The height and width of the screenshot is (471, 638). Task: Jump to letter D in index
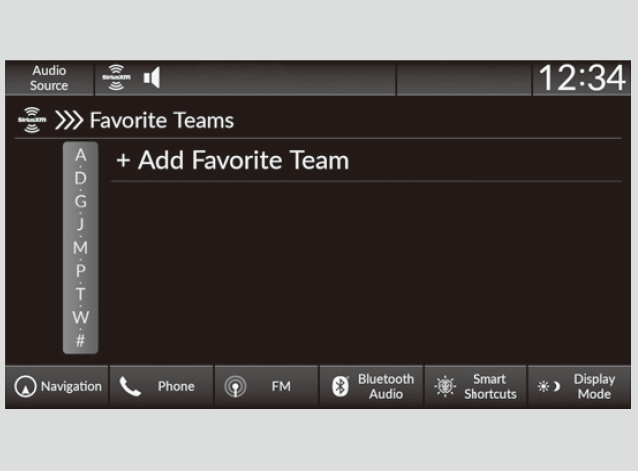click(81, 178)
